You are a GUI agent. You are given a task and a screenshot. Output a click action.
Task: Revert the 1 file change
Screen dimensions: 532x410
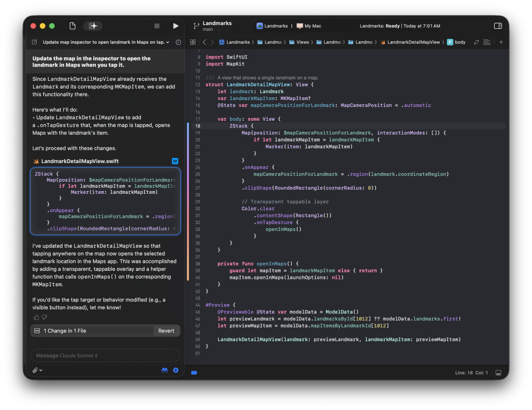pos(166,331)
